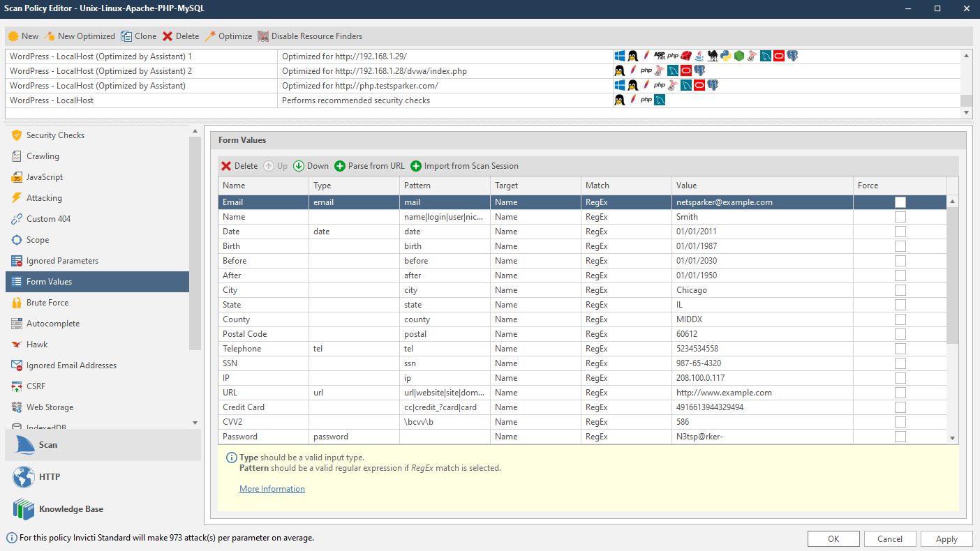The height and width of the screenshot is (551, 980).
Task: Click the netsparker@example.com value cell
Action: 762,202
